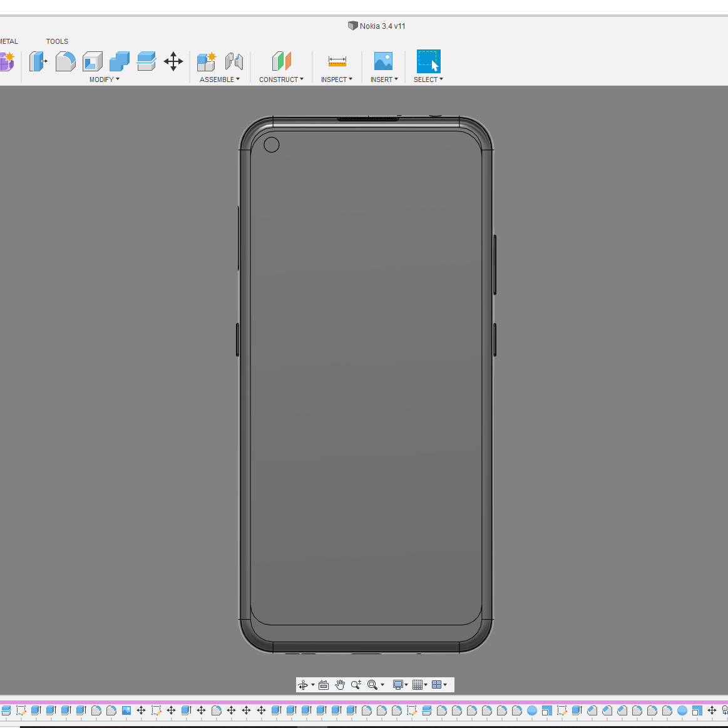This screenshot has height=728, width=728.
Task: Open the Move/Copy tool
Action: coord(173,61)
